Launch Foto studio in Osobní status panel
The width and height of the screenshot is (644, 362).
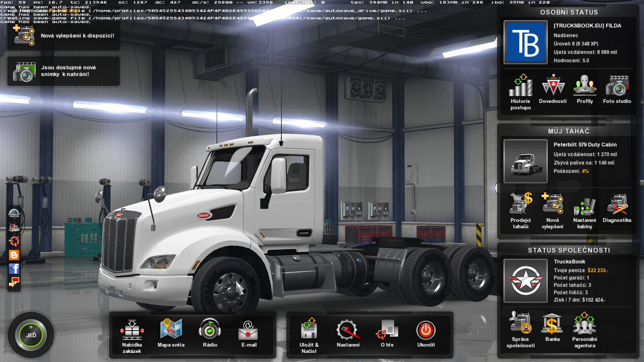tap(617, 89)
